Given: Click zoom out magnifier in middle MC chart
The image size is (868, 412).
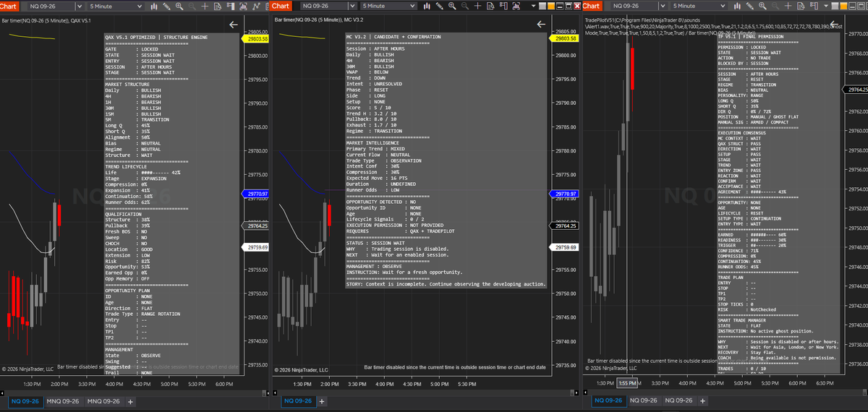Looking at the screenshot, I should tap(465, 7).
